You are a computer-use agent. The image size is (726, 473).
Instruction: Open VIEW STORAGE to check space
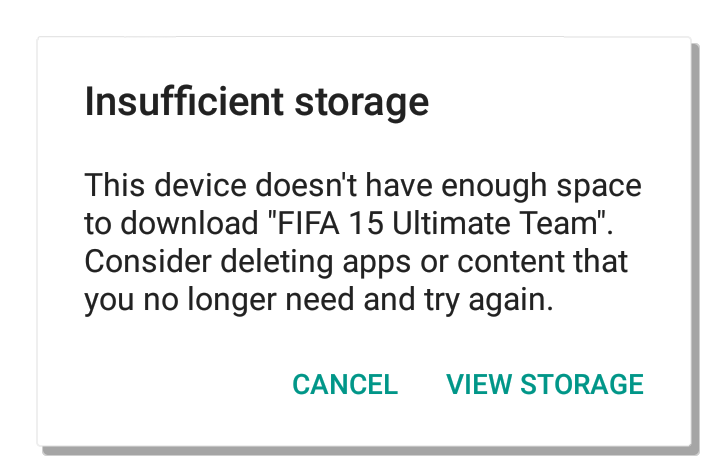tap(544, 385)
